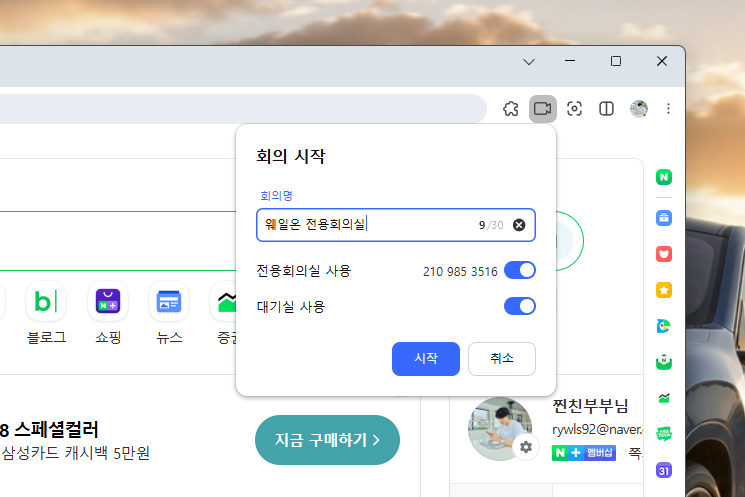Open the extensions puzzle icon

point(511,109)
